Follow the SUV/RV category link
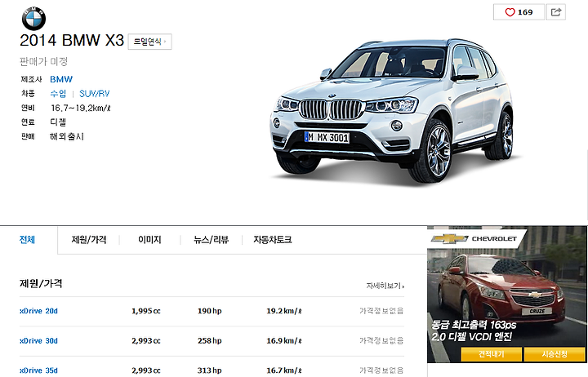This screenshot has width=588, height=377. [94, 94]
